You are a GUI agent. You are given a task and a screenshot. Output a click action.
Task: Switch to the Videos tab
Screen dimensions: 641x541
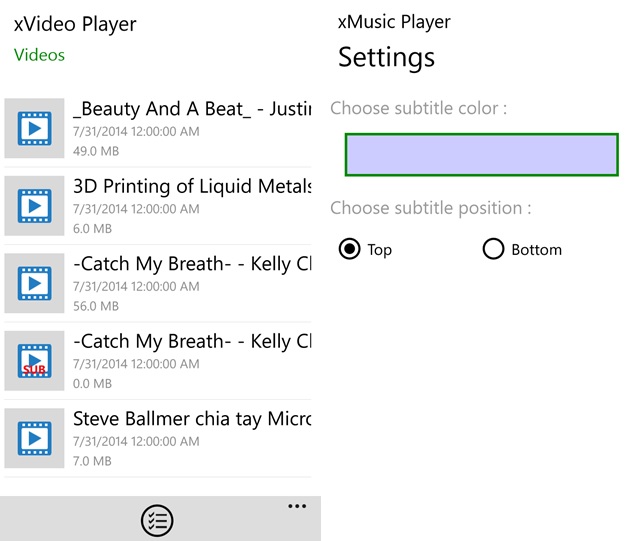pyautogui.click(x=39, y=55)
